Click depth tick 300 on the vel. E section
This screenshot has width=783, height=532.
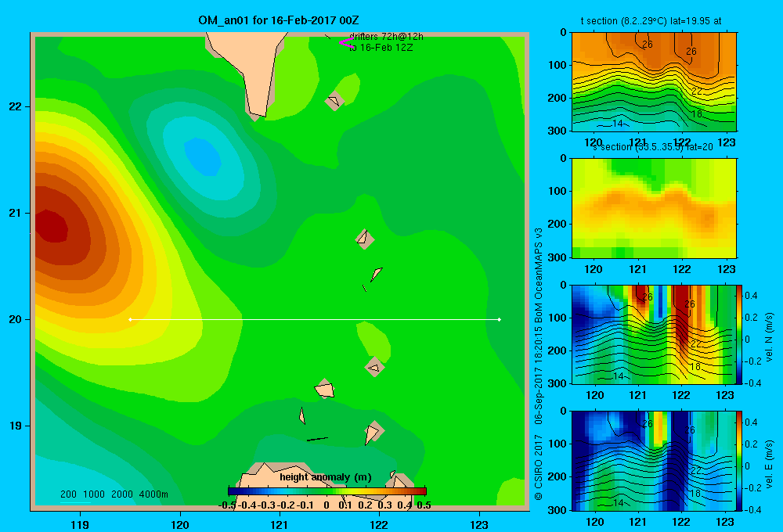[x=558, y=510]
